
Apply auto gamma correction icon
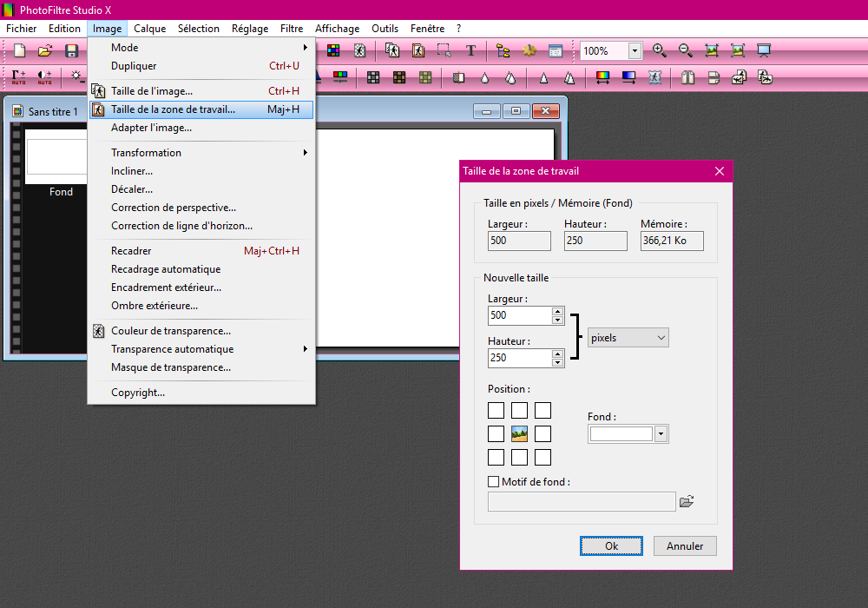(19, 77)
